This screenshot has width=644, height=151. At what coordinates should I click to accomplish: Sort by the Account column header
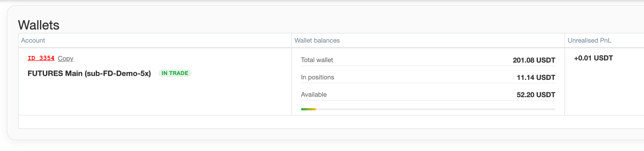pyautogui.click(x=33, y=40)
